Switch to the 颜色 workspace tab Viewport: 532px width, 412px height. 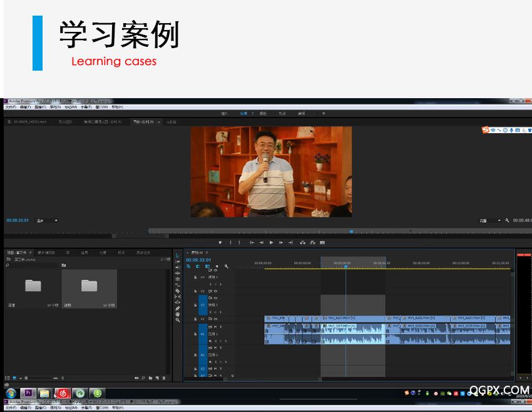tap(263, 114)
